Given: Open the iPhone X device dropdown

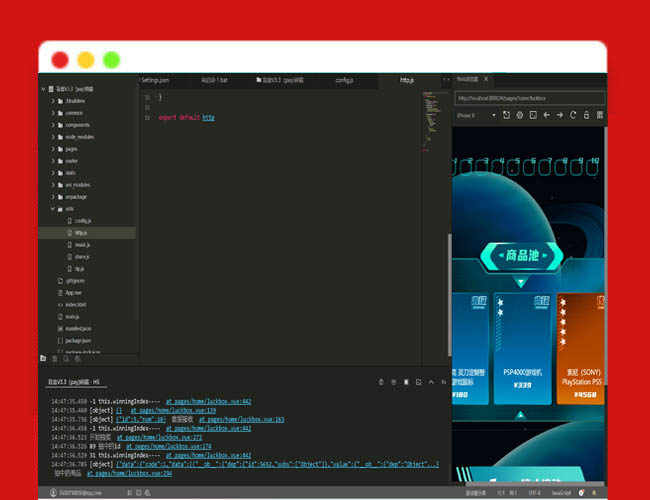Looking at the screenshot, I should pos(476,115).
